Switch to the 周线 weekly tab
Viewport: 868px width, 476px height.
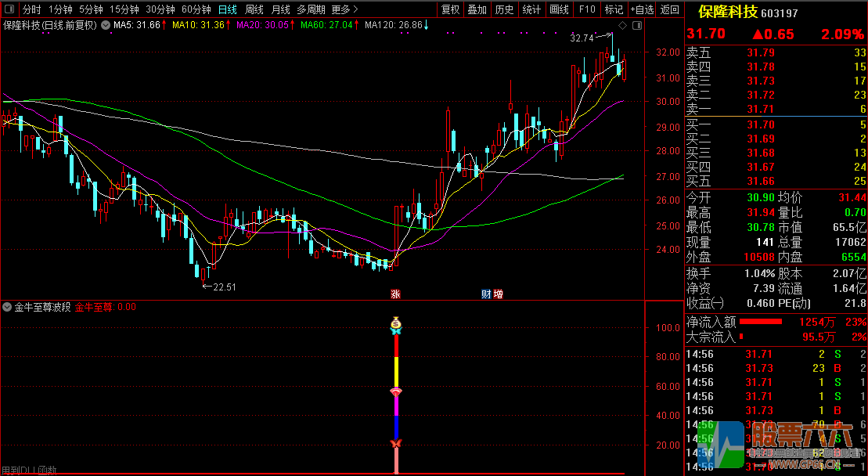[254, 10]
